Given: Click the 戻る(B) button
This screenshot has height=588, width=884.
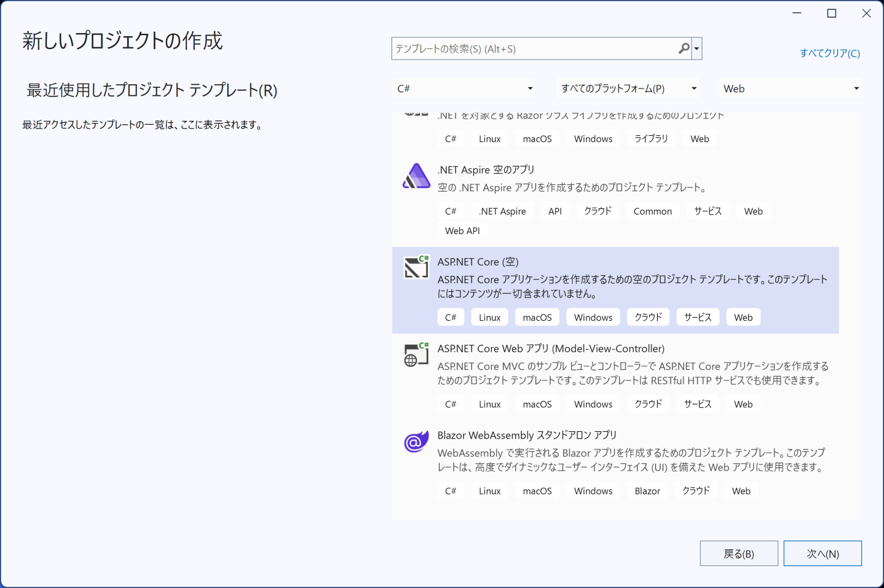Looking at the screenshot, I should 739,554.
